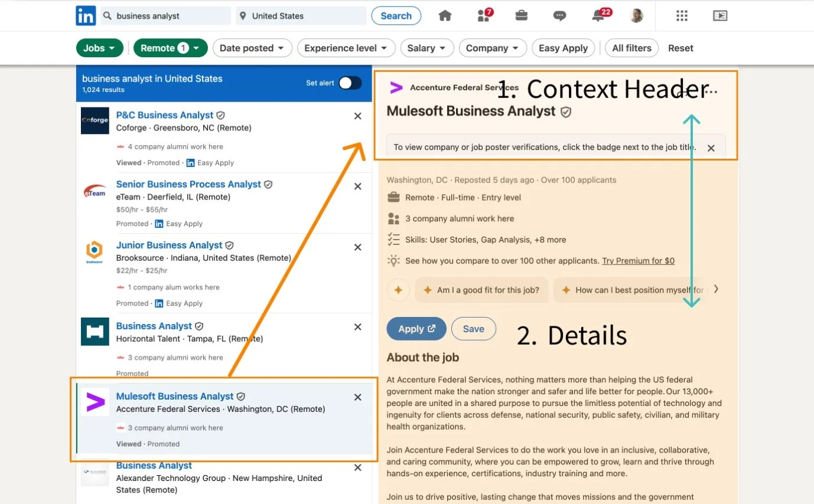
Task: Click Accenture logo in the job list
Action: (95, 402)
